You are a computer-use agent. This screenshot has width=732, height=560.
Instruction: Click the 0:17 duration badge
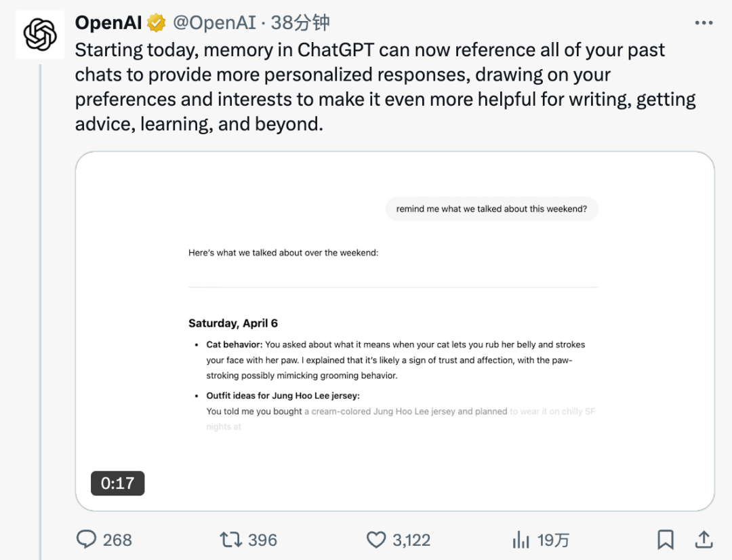[117, 483]
